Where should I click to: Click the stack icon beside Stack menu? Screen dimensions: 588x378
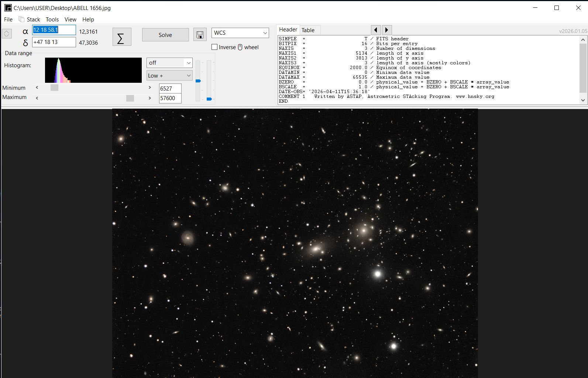21,19
